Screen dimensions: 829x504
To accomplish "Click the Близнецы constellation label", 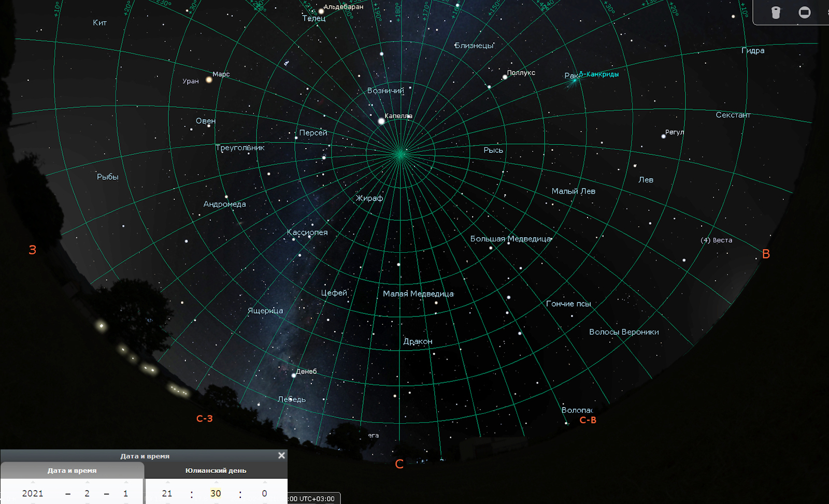I will [x=474, y=46].
